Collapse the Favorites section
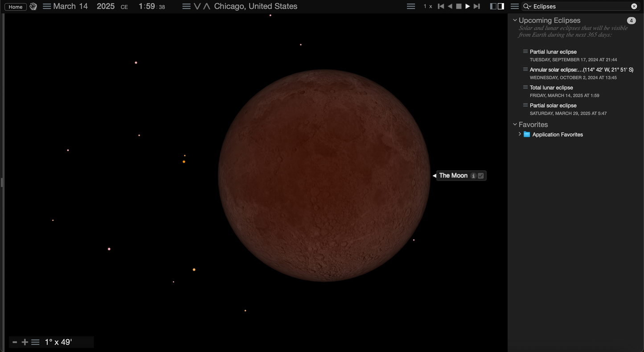 point(515,125)
